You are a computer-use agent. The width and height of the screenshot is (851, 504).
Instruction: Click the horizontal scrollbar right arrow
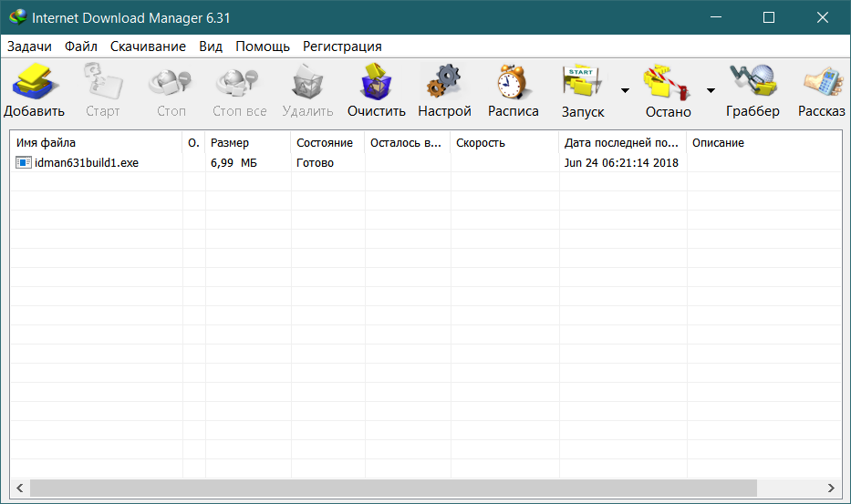pos(831,488)
